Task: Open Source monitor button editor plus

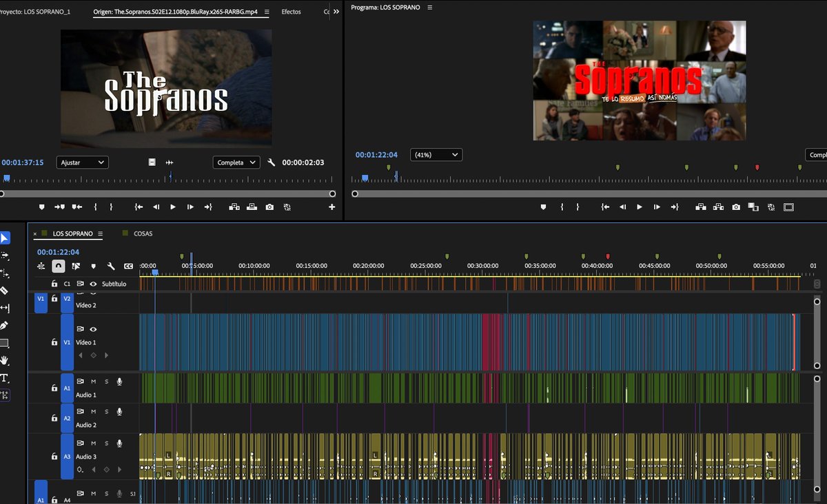Action: click(332, 207)
